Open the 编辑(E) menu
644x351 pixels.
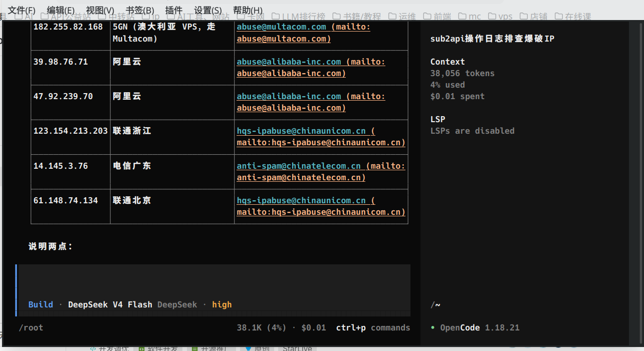pyautogui.click(x=61, y=10)
